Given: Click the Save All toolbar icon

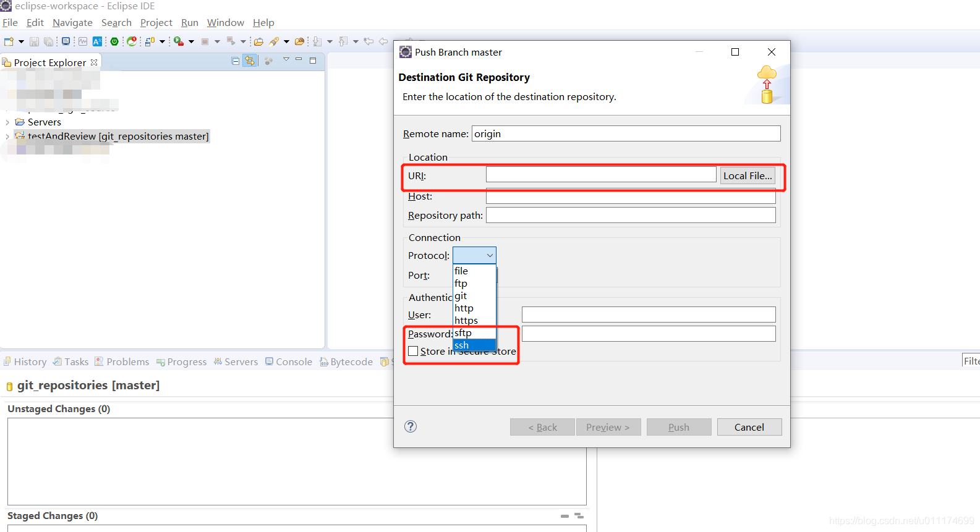Looking at the screenshot, I should coord(48,41).
